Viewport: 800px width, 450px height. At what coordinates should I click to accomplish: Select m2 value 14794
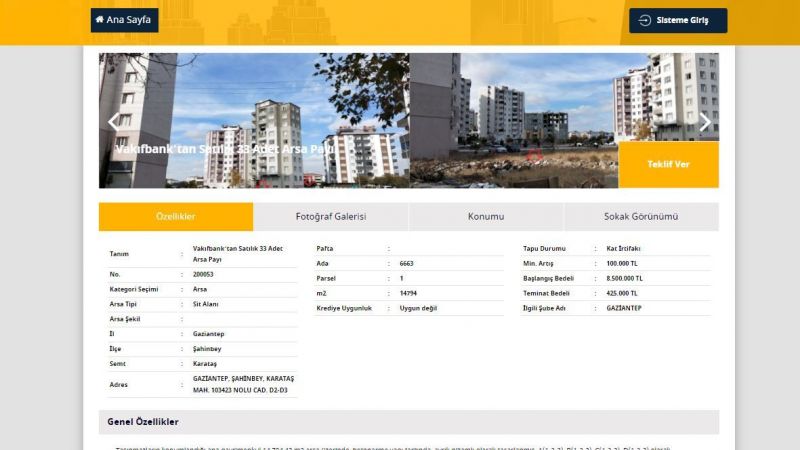coord(408,293)
